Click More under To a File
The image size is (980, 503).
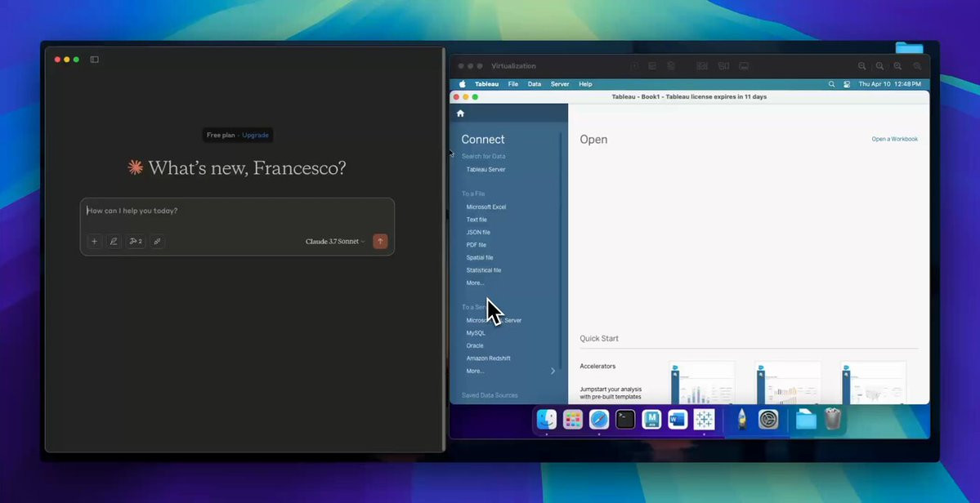[475, 283]
